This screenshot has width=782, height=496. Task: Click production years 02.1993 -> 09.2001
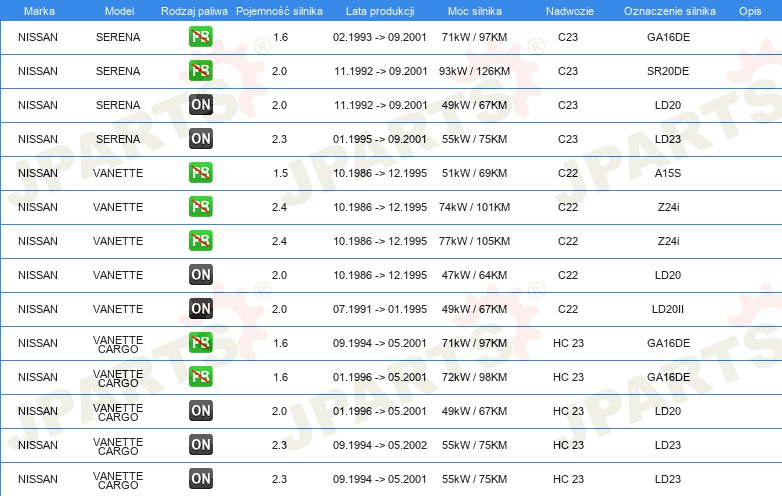tap(380, 37)
